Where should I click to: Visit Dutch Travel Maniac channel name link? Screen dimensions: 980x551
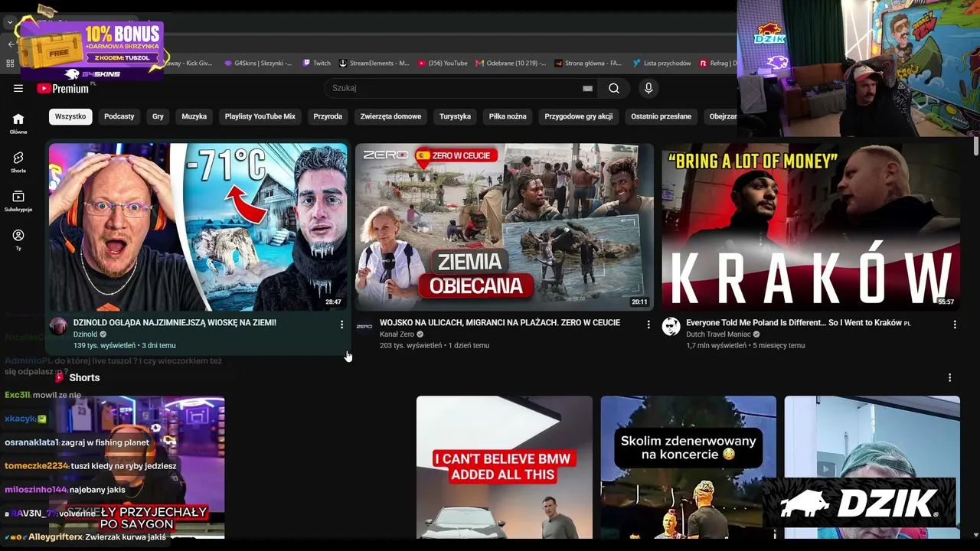[718, 334]
